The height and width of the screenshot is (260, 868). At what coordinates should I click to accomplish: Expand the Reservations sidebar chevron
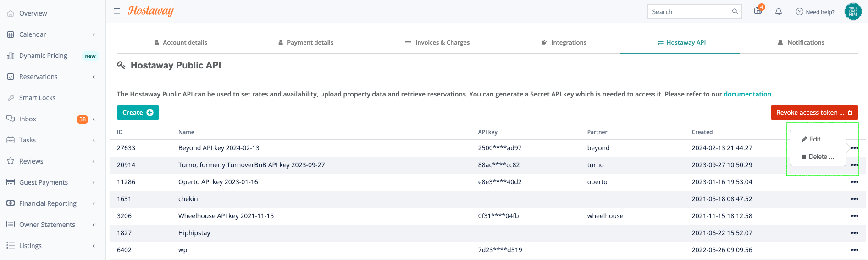point(94,77)
